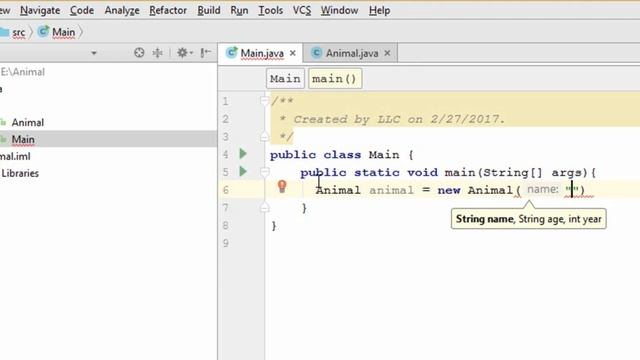Open the Build menu

coord(209,10)
